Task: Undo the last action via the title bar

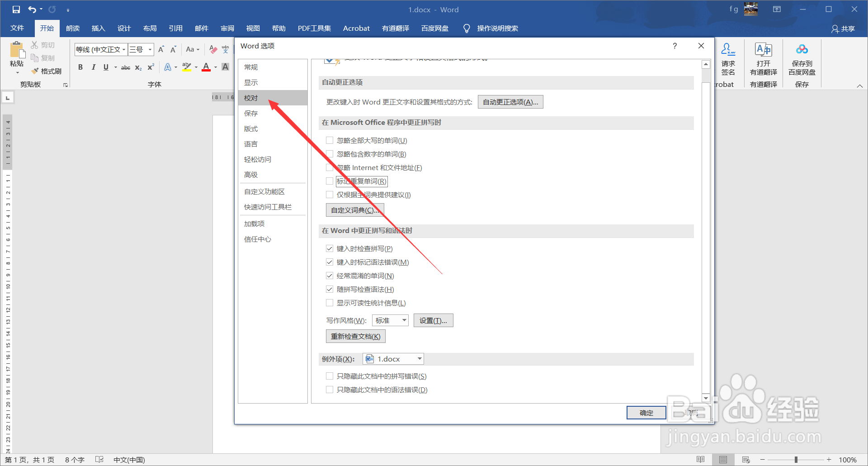Action: click(x=32, y=10)
